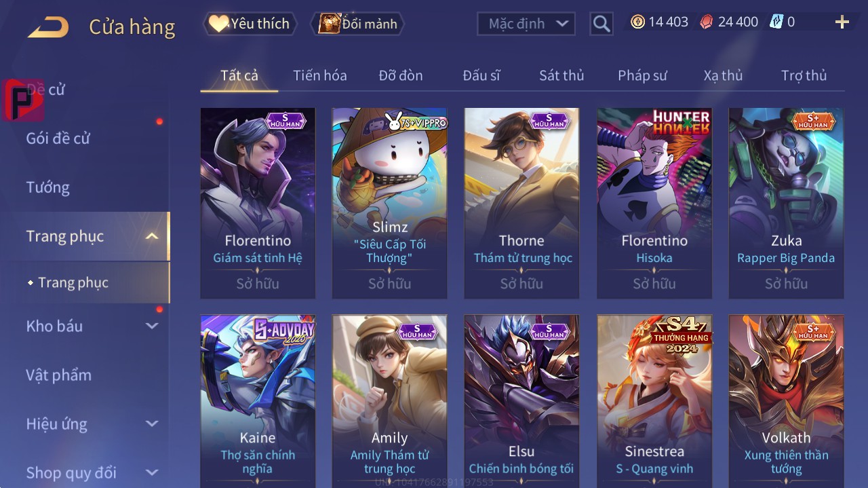868x488 pixels.
Task: Switch to the Sát thủ tab
Action: click(561, 75)
